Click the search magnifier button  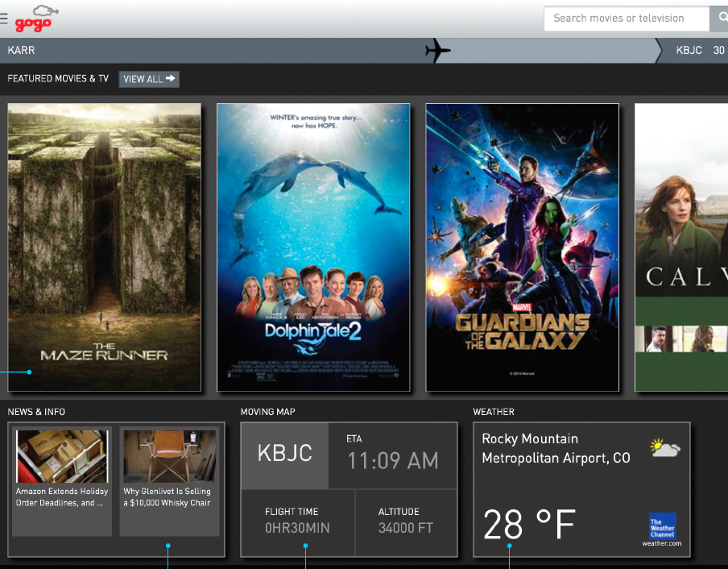coord(719,18)
